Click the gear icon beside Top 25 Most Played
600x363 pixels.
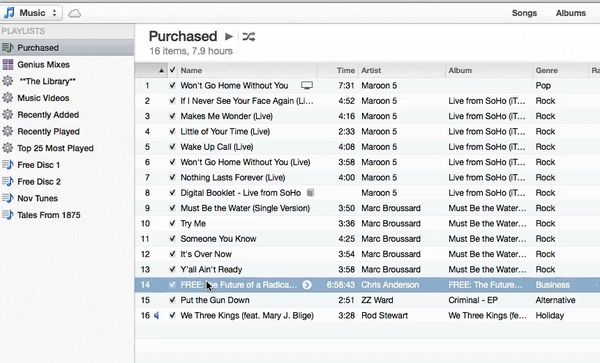point(8,148)
